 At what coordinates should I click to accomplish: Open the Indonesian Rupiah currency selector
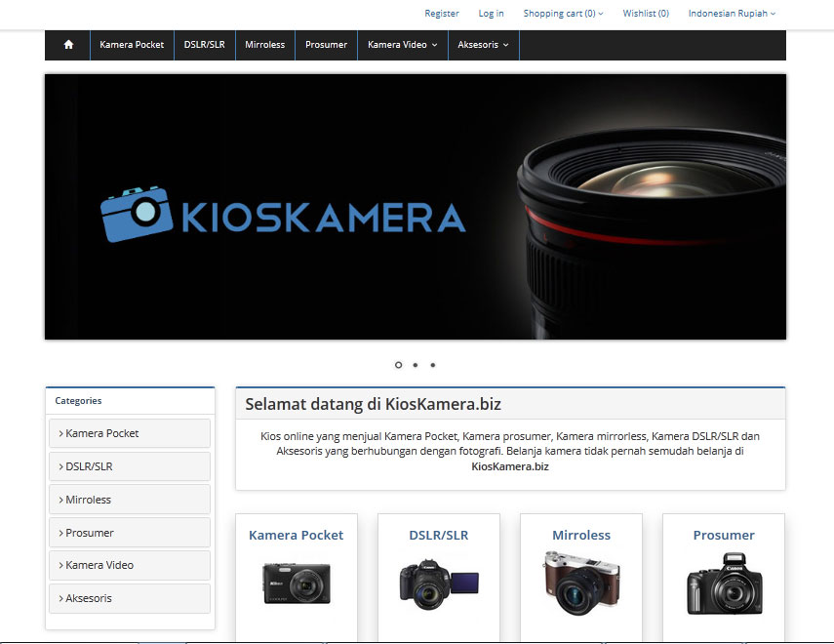pyautogui.click(x=732, y=14)
